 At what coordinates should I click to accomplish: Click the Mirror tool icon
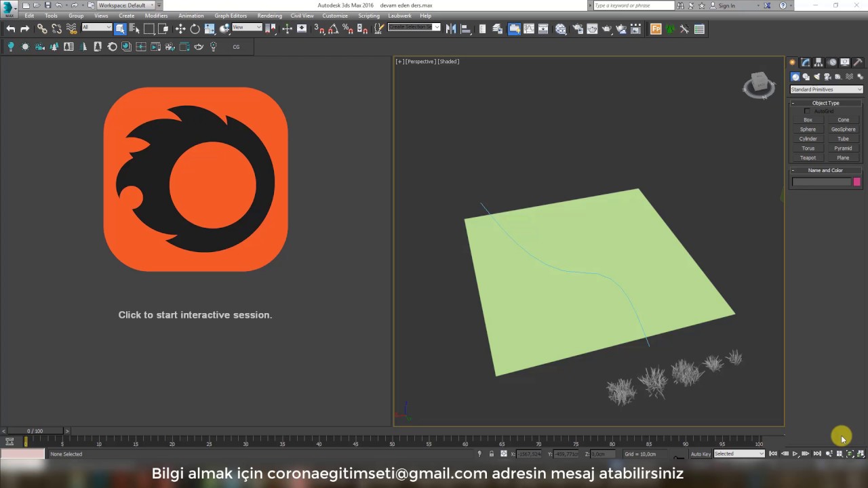point(451,29)
